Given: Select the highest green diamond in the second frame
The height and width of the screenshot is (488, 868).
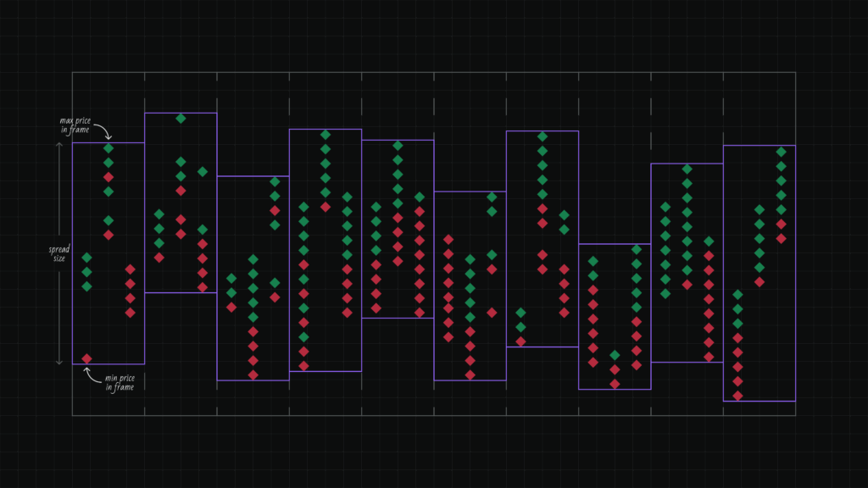Looking at the screenshot, I should (x=181, y=119).
